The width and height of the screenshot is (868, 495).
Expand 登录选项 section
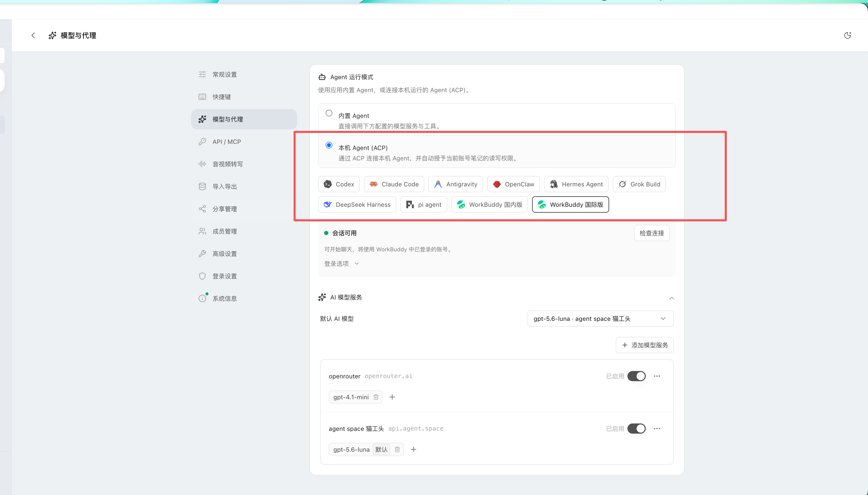(x=341, y=264)
